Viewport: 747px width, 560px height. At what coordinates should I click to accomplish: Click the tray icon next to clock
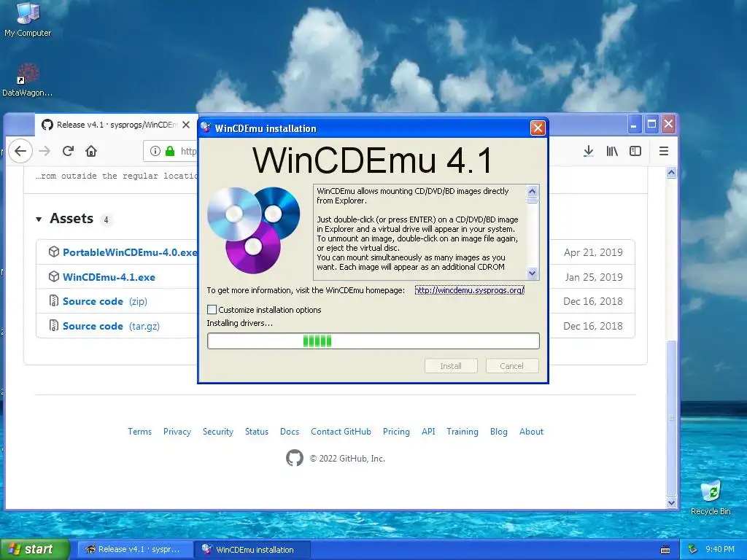(693, 549)
